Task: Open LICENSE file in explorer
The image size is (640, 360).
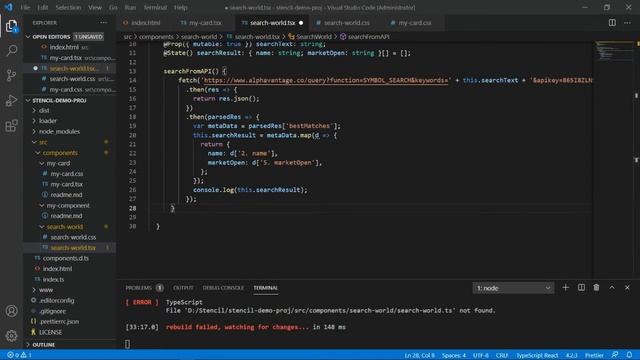Action: [50, 332]
